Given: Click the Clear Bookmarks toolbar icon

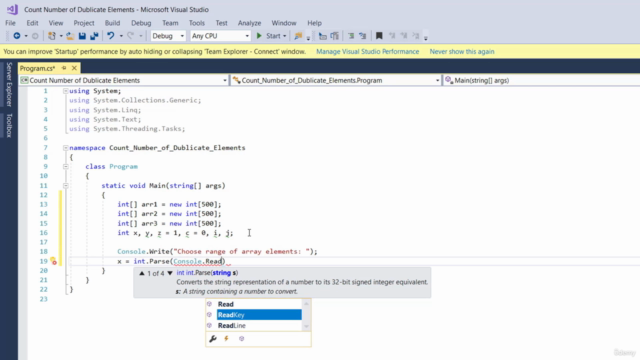Looking at the screenshot, I should [416, 36].
